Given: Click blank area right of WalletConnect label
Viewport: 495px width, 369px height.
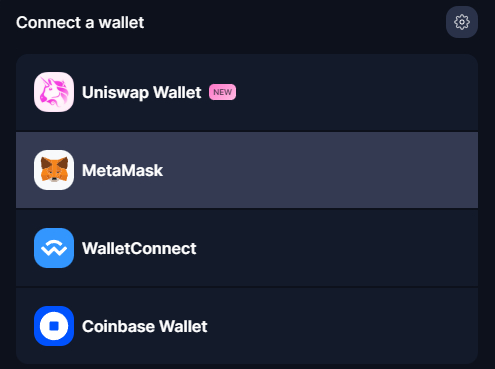Looking at the screenshot, I should click(337, 248).
